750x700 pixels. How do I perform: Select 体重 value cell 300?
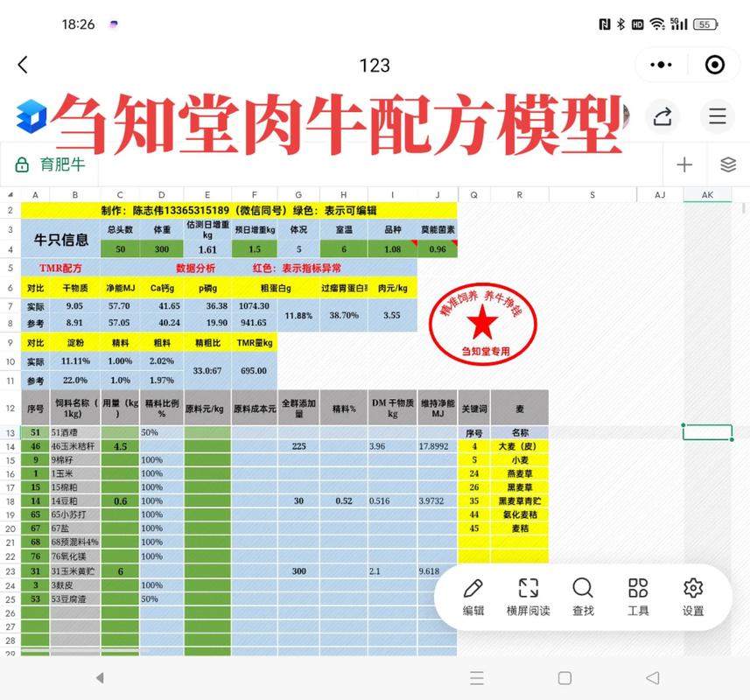coord(162,249)
